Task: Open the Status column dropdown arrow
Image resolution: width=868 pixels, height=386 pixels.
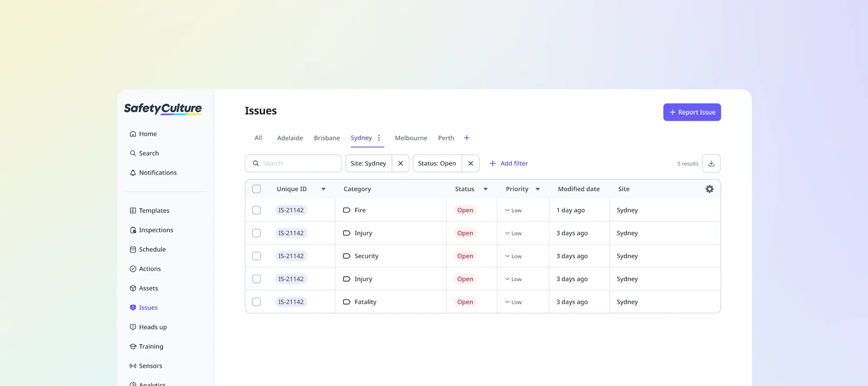Action: 486,189
